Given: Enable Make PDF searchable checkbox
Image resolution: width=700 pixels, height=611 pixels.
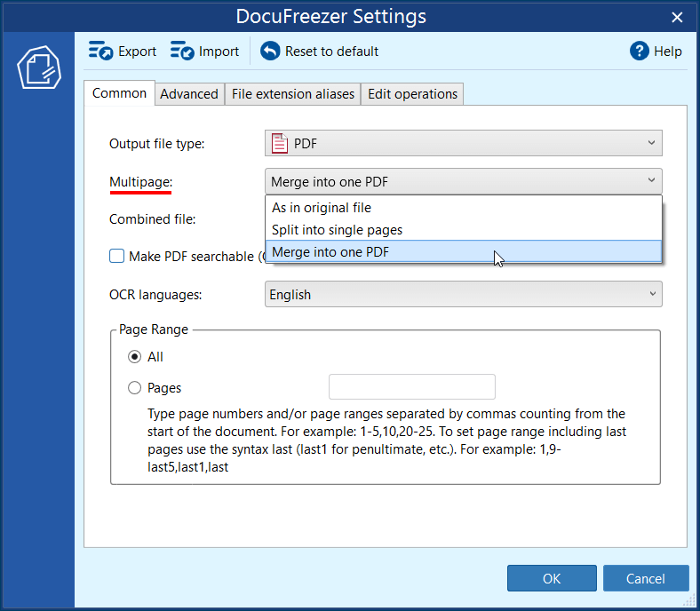Looking at the screenshot, I should [x=117, y=257].
